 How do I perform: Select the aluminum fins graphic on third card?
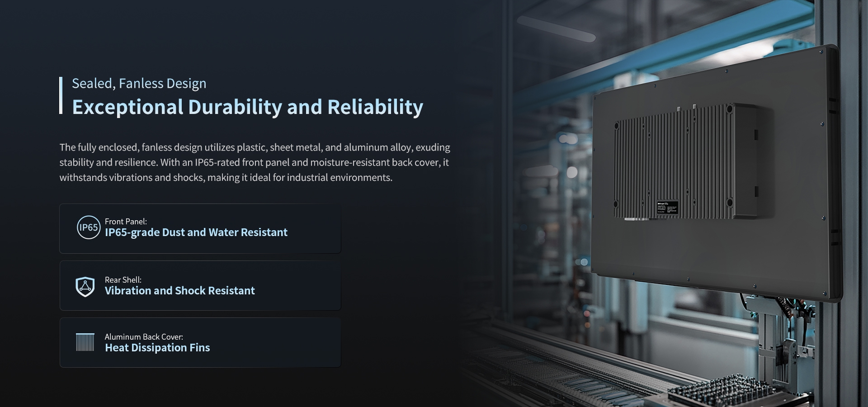click(84, 342)
